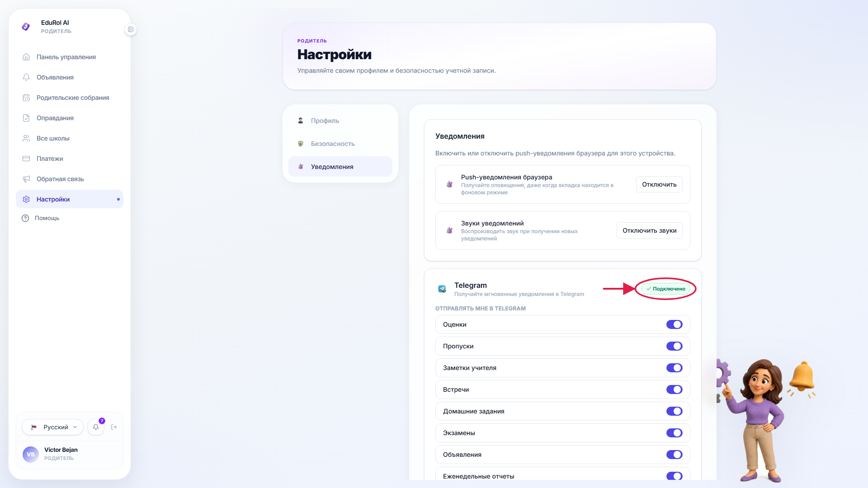Click the logout icon at sidebar bottom

click(x=114, y=427)
